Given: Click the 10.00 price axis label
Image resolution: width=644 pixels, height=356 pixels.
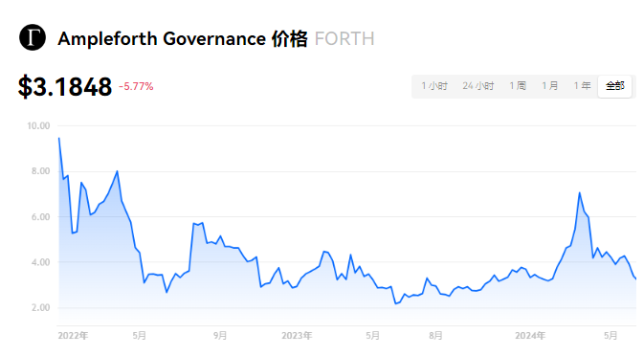Looking at the screenshot, I should pyautogui.click(x=38, y=126).
